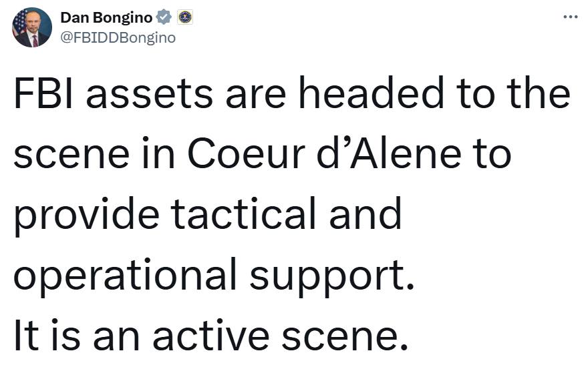Screen dimensions: 588x365
Task: Click the word "Coeur" in the tweet
Action: pyautogui.click(x=246, y=153)
